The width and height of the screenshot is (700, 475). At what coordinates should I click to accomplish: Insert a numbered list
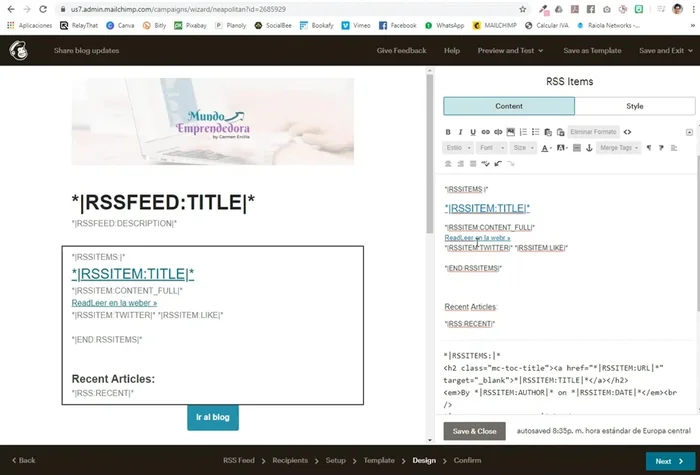click(523, 132)
